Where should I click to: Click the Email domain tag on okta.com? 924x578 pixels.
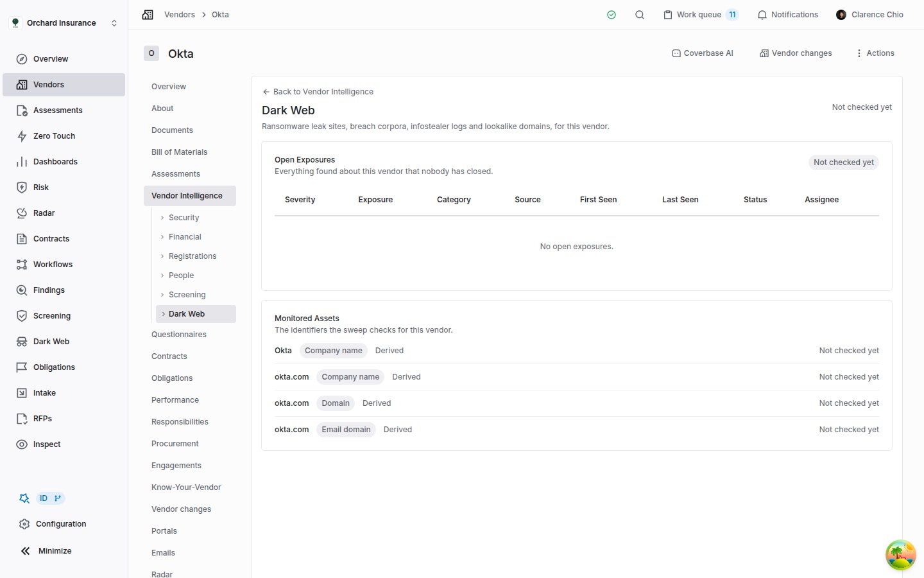coord(346,430)
